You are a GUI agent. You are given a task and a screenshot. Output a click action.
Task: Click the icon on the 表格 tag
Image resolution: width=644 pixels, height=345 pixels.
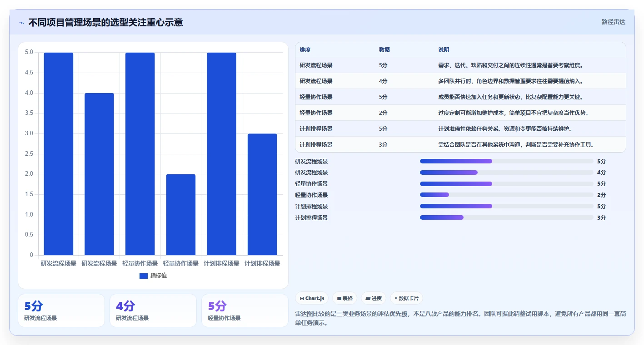pos(339,298)
